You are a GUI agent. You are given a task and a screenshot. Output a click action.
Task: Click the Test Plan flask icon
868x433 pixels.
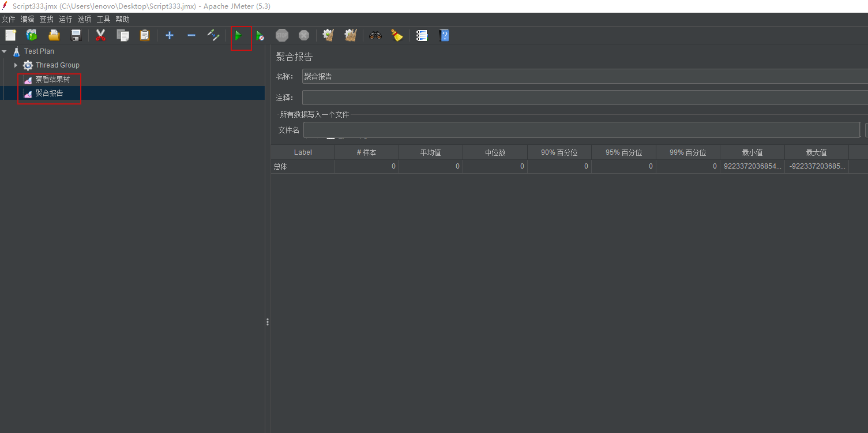(x=16, y=51)
